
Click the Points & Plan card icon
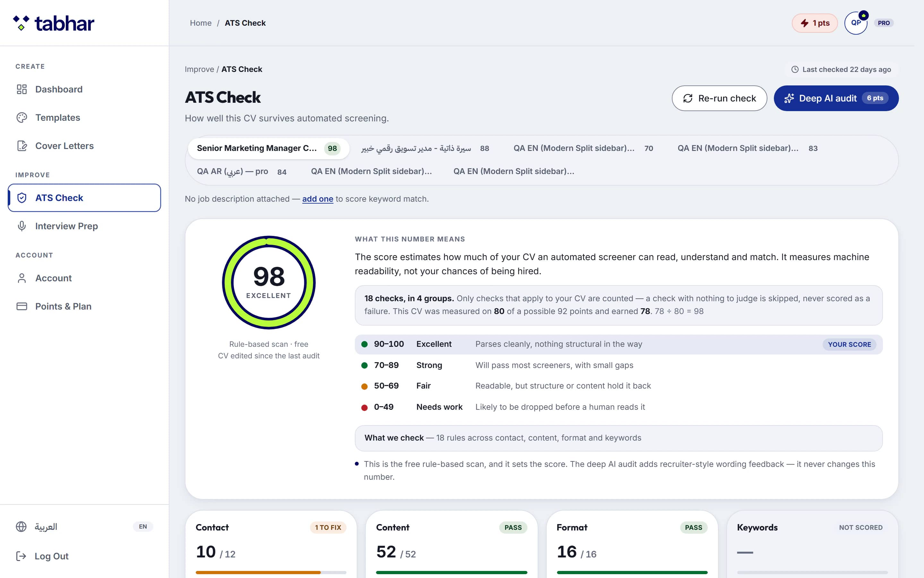click(22, 306)
